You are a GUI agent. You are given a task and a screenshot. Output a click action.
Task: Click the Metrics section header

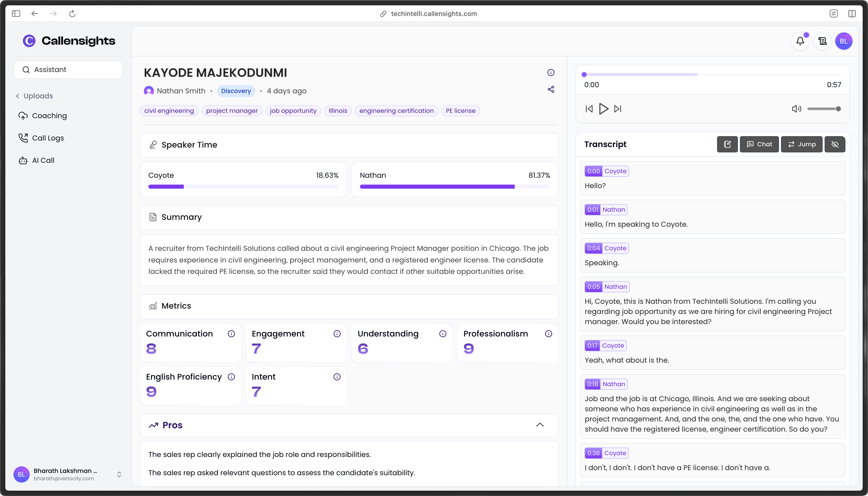pyautogui.click(x=349, y=306)
